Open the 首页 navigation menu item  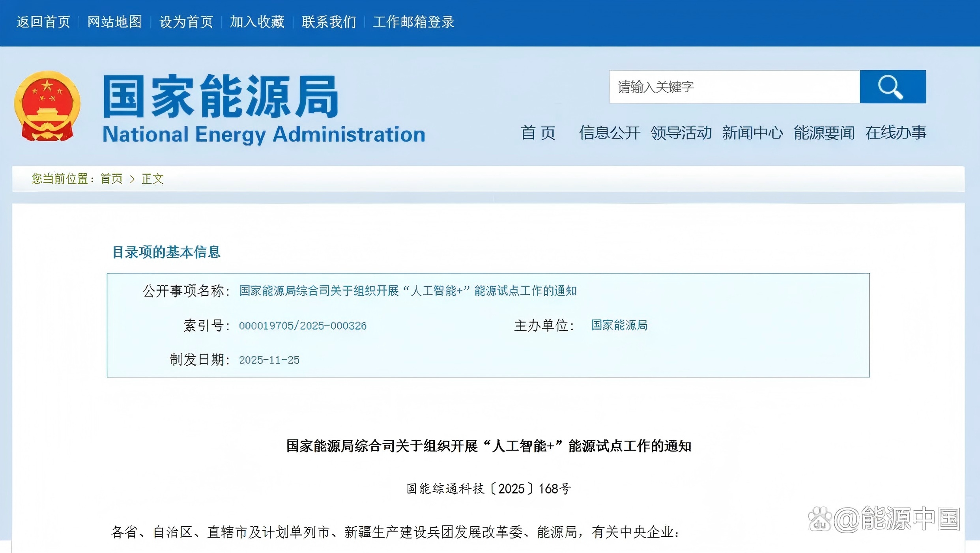click(538, 133)
